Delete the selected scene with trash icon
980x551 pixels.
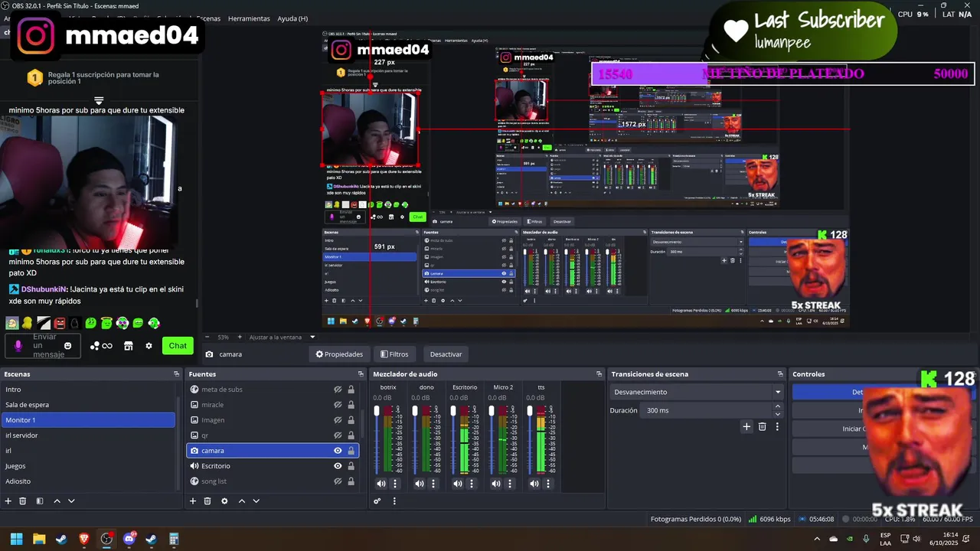point(23,501)
